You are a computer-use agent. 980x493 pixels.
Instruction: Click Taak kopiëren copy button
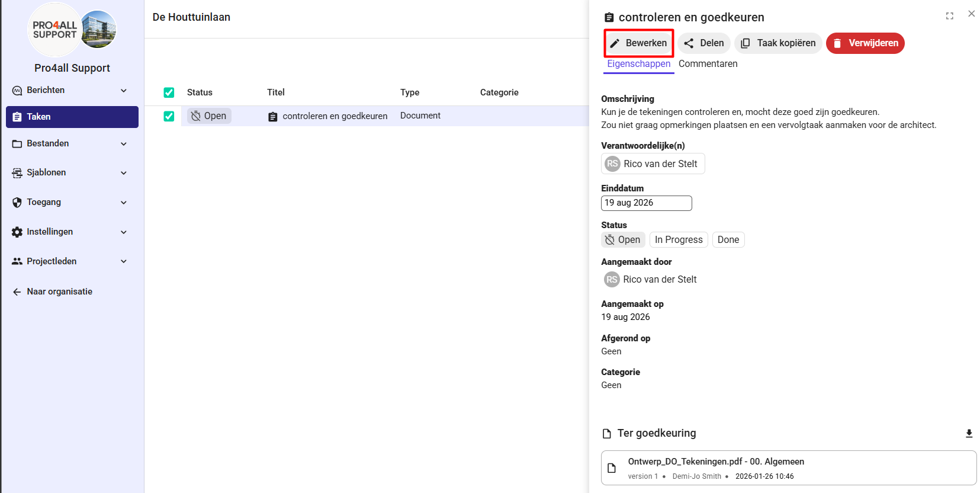pos(778,43)
